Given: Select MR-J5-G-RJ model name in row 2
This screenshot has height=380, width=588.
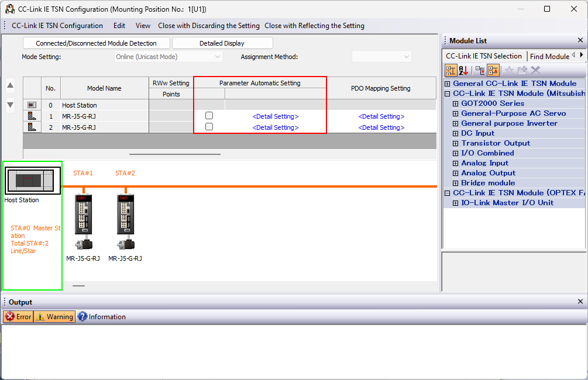Looking at the screenshot, I should (79, 127).
